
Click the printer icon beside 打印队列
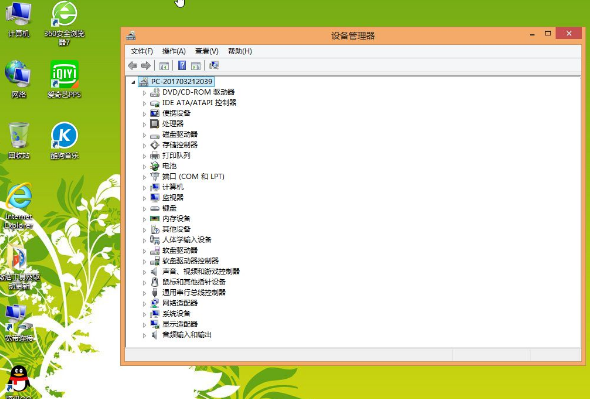click(x=154, y=155)
